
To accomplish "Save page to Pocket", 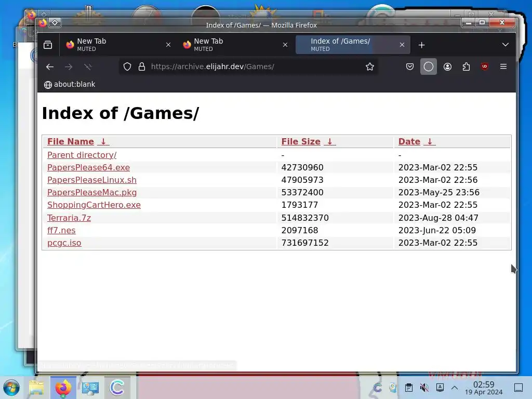I will [x=410, y=66].
